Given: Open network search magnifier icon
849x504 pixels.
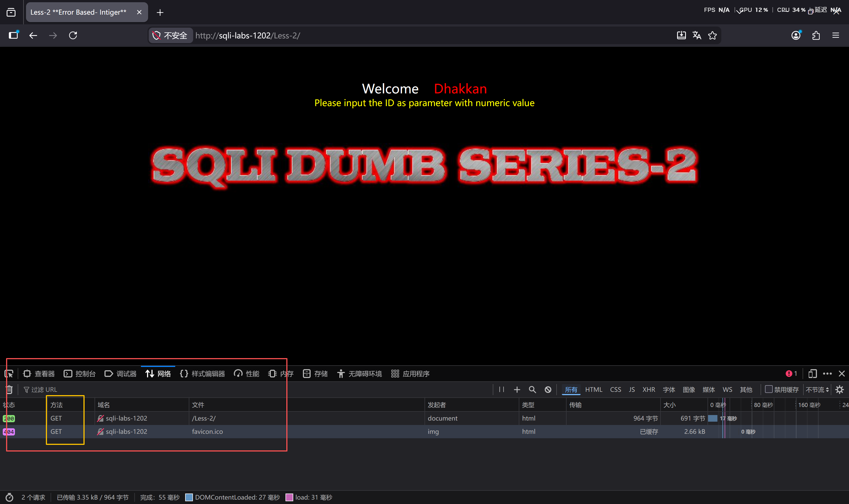Looking at the screenshot, I should [x=532, y=390].
